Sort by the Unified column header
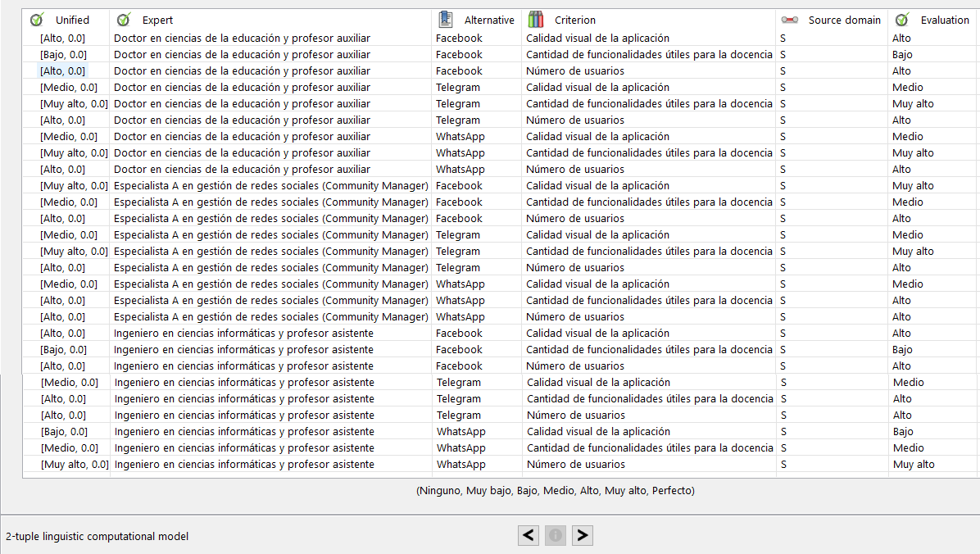 [x=72, y=20]
